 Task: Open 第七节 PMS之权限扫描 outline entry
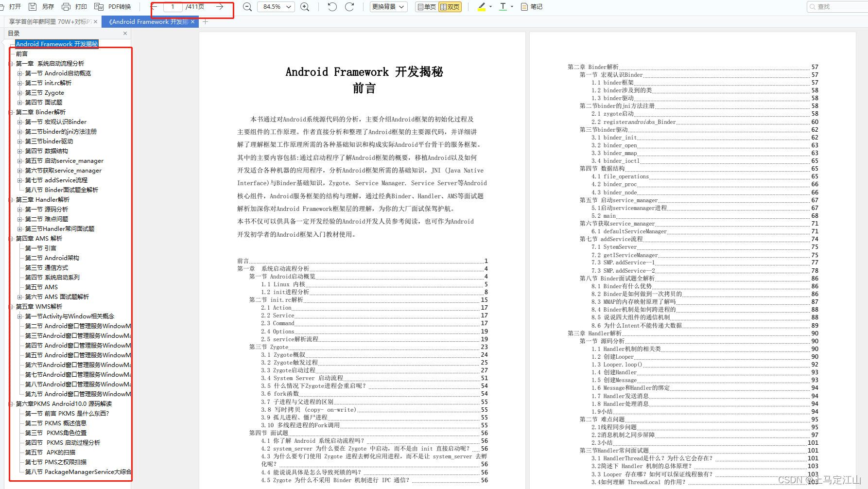(56, 462)
